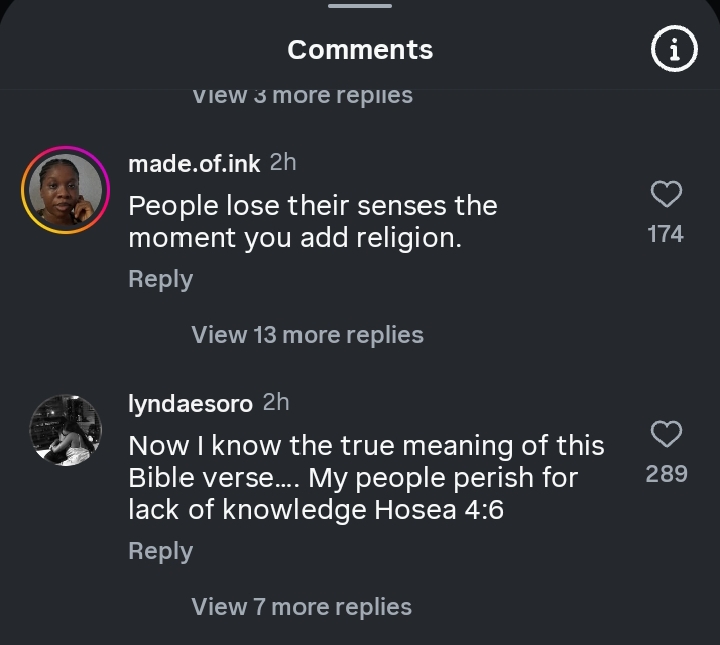Screen dimensions: 720x645
Task: Reply to the lyndaesoro comment
Action: click(160, 551)
